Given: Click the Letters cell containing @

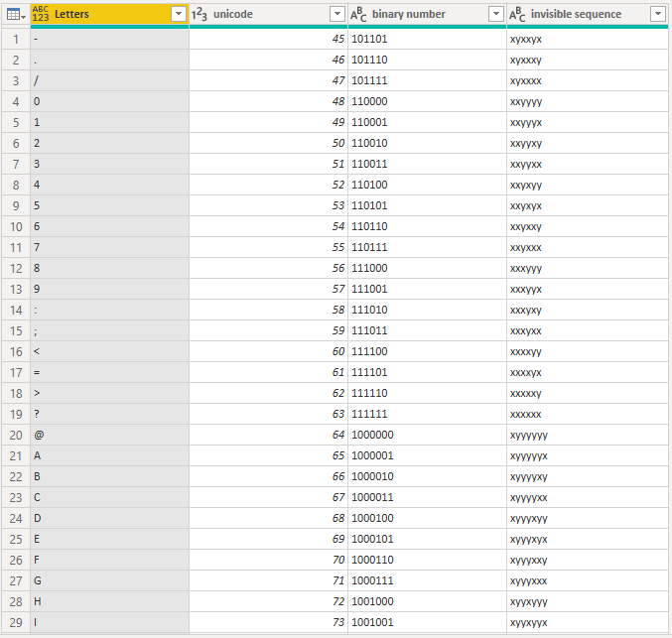Looking at the screenshot, I should click(x=109, y=435).
